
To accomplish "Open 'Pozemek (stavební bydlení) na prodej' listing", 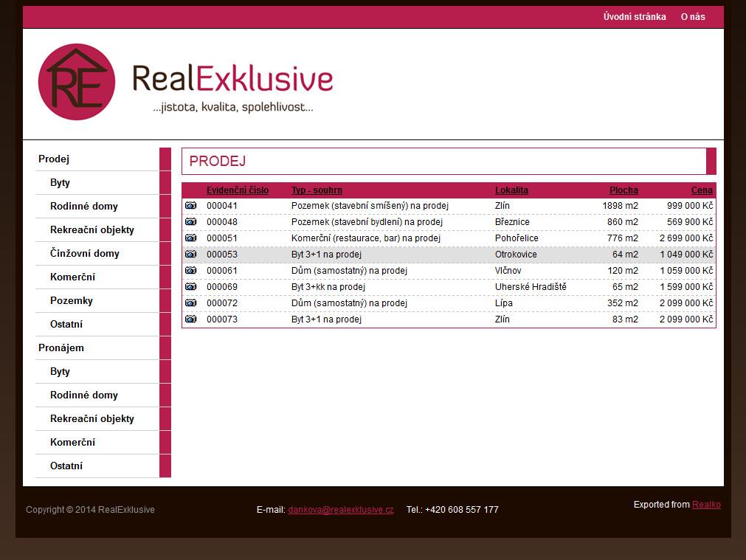I will 367,222.
